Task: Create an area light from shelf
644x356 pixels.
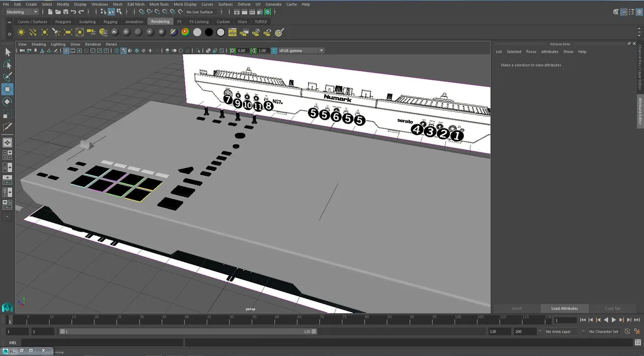Action: [68, 32]
